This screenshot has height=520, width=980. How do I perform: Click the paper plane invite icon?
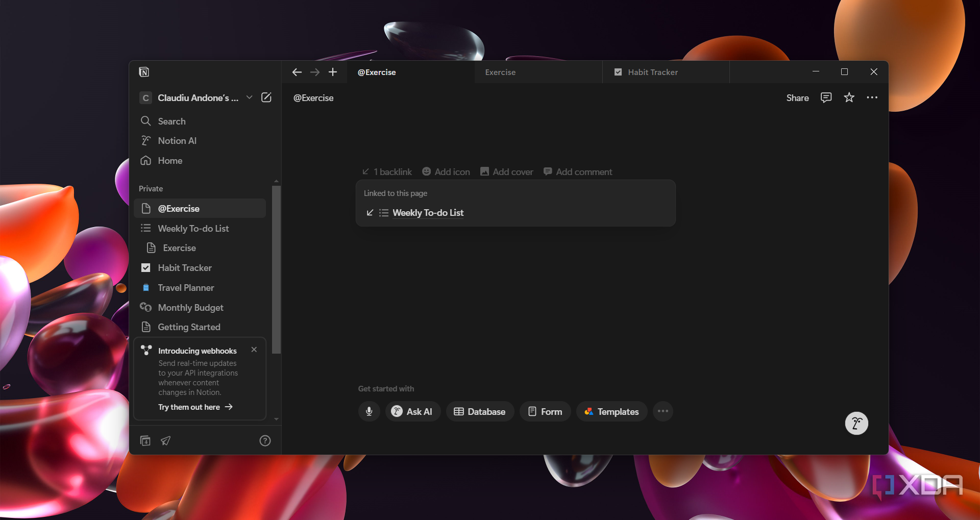click(x=166, y=440)
